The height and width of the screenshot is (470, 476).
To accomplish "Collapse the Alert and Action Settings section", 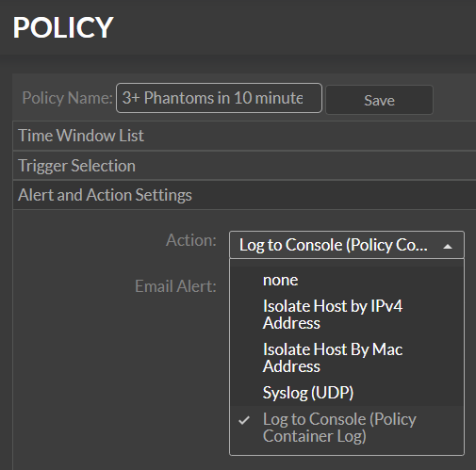I will [x=244, y=195].
